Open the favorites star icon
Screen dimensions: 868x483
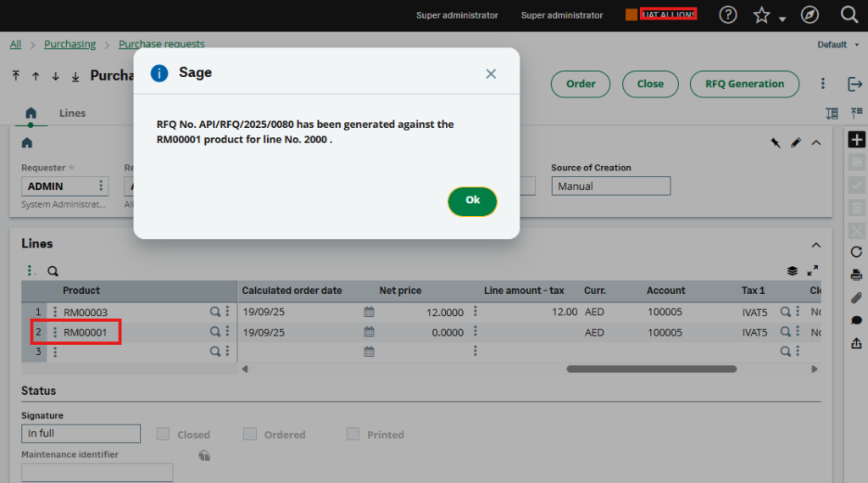(761, 14)
